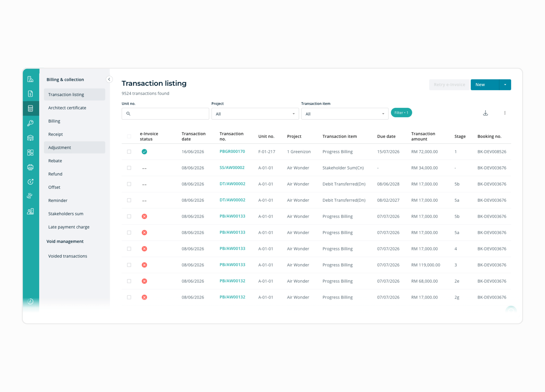Open the refresh dollar icon in the sidebar
Image resolution: width=545 pixels, height=392 pixels.
[x=30, y=182]
